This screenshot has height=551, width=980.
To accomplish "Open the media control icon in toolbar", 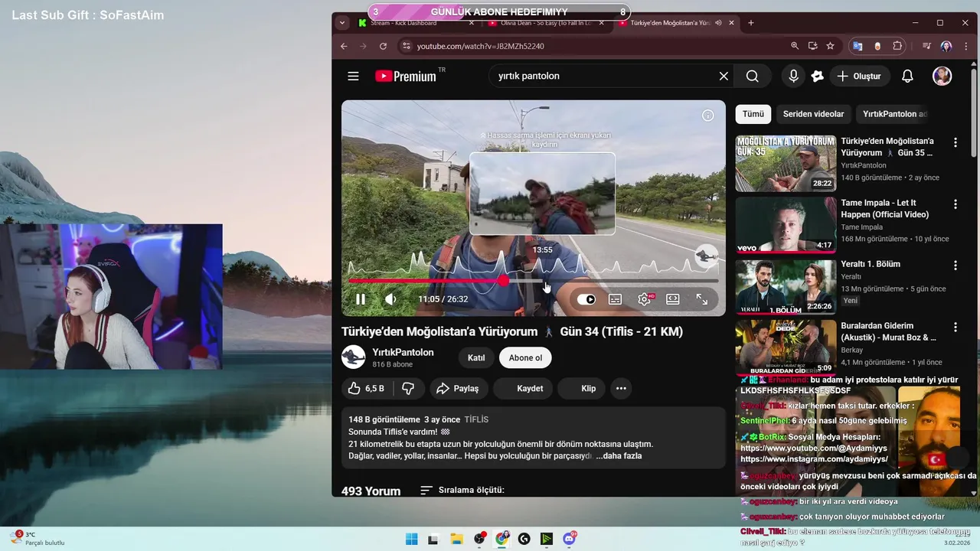I will 927,46.
